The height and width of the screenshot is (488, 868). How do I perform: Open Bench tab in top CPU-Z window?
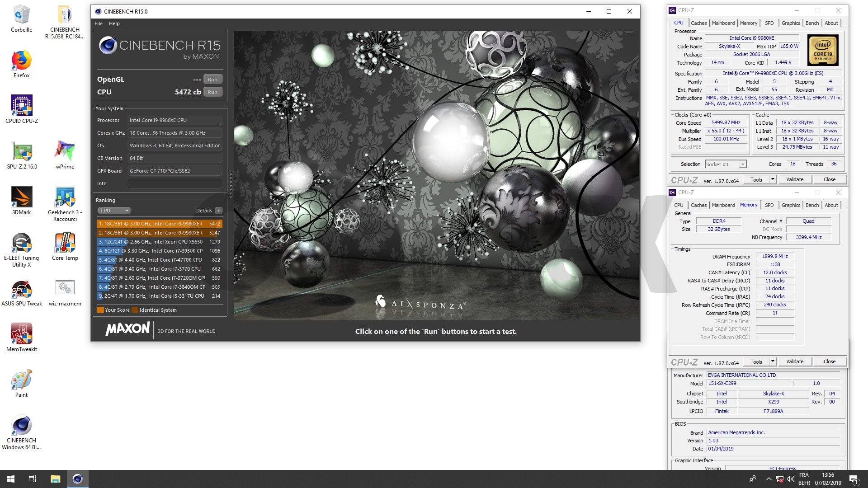pyautogui.click(x=812, y=23)
